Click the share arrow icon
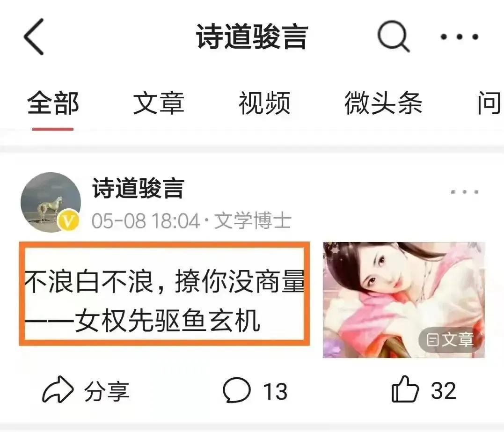The height and width of the screenshot is (432, 504). coord(58,389)
